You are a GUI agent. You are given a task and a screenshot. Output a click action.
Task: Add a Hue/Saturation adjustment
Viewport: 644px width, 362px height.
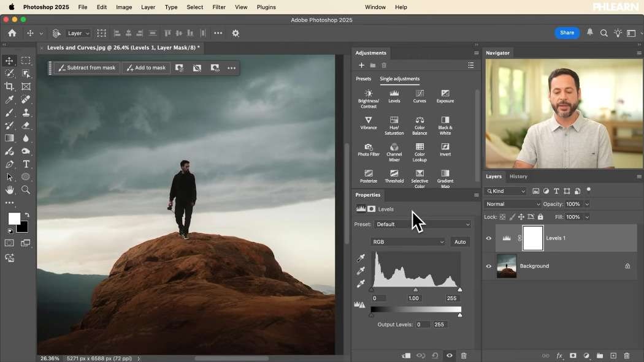[394, 126]
